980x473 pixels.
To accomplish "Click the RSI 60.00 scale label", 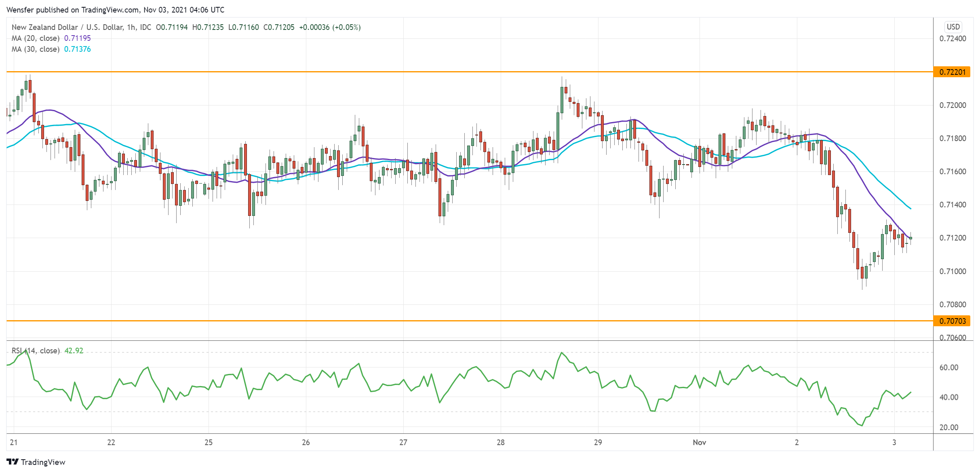I will pyautogui.click(x=948, y=367).
